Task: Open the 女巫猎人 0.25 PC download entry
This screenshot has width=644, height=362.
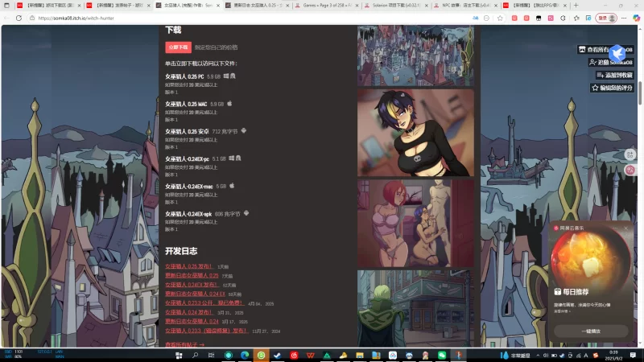Action: click(184, 76)
